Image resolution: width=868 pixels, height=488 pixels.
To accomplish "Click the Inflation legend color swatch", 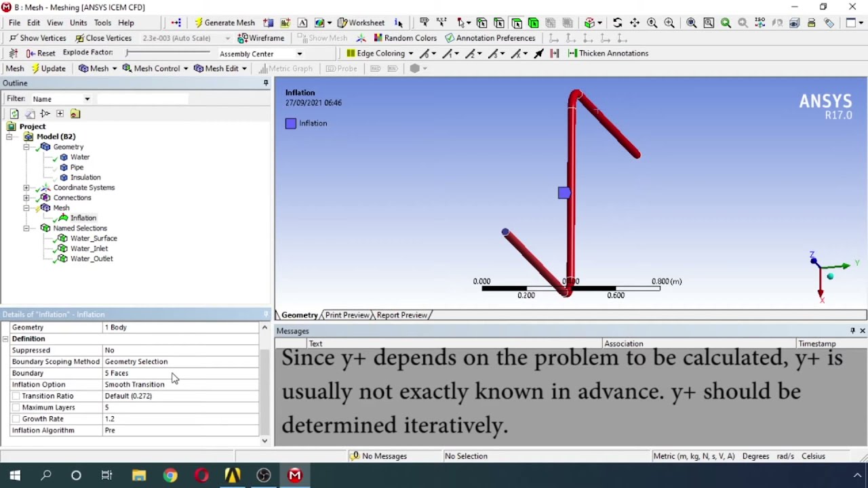I will click(x=291, y=123).
